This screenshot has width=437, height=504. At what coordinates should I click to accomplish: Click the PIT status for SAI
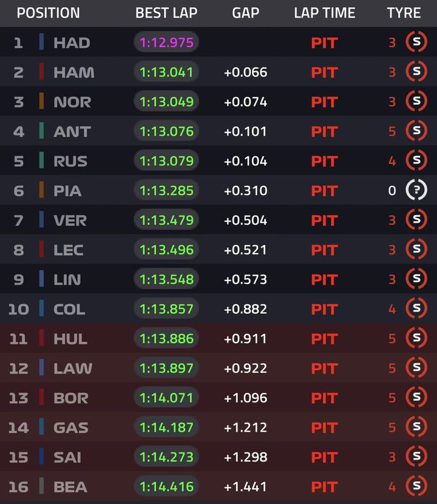point(325,457)
